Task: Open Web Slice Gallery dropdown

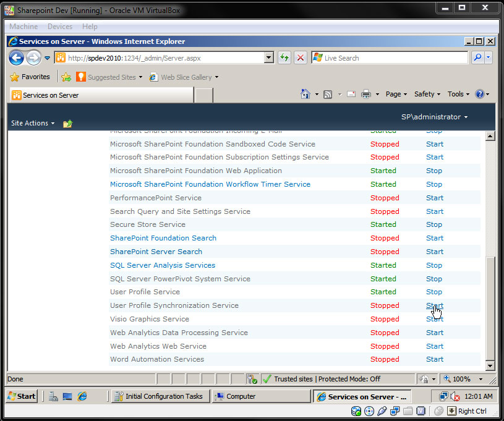Action: [216, 77]
